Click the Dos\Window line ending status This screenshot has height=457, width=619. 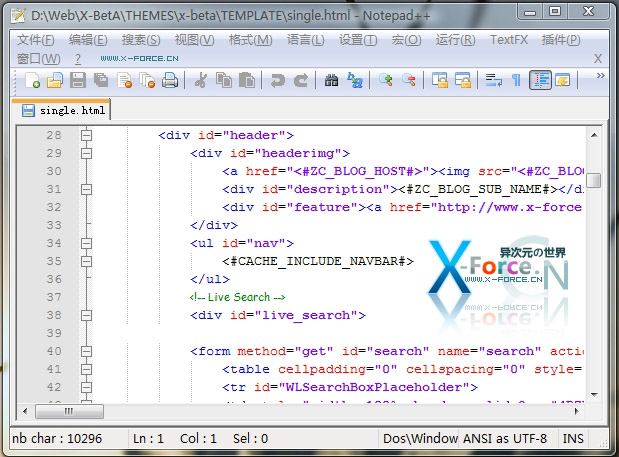(420, 438)
